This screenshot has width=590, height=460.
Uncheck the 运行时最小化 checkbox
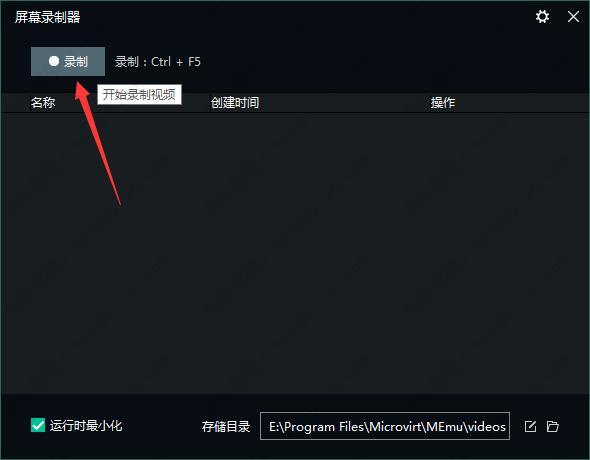[x=38, y=425]
